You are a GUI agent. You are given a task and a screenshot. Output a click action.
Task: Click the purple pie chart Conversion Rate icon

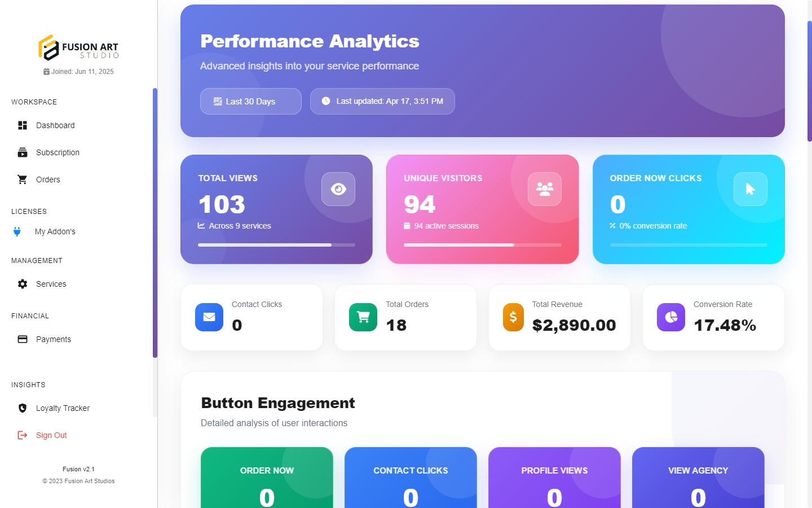(671, 317)
